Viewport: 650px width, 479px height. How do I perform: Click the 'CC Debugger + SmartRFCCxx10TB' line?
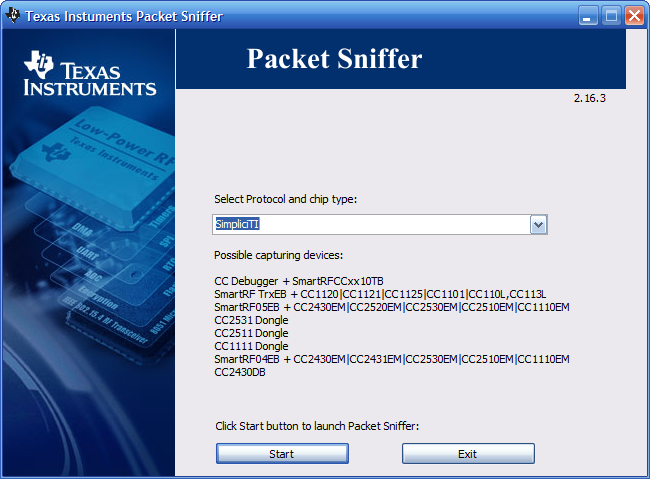298,281
